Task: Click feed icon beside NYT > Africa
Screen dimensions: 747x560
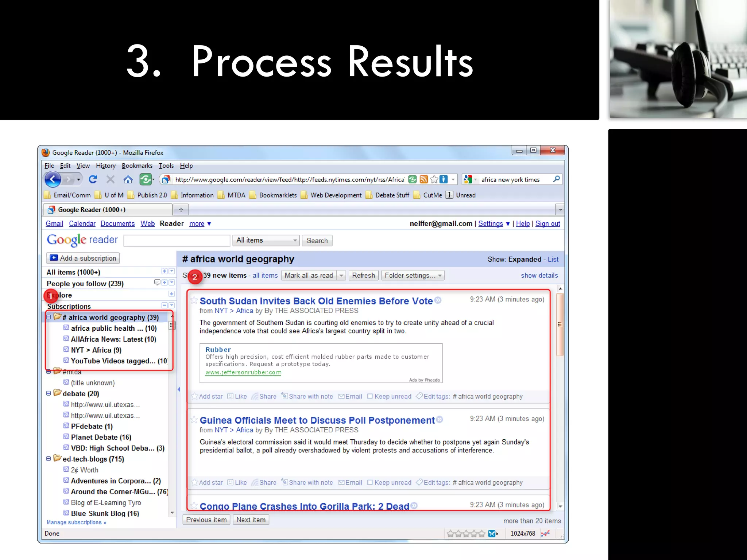Action: tap(66, 349)
